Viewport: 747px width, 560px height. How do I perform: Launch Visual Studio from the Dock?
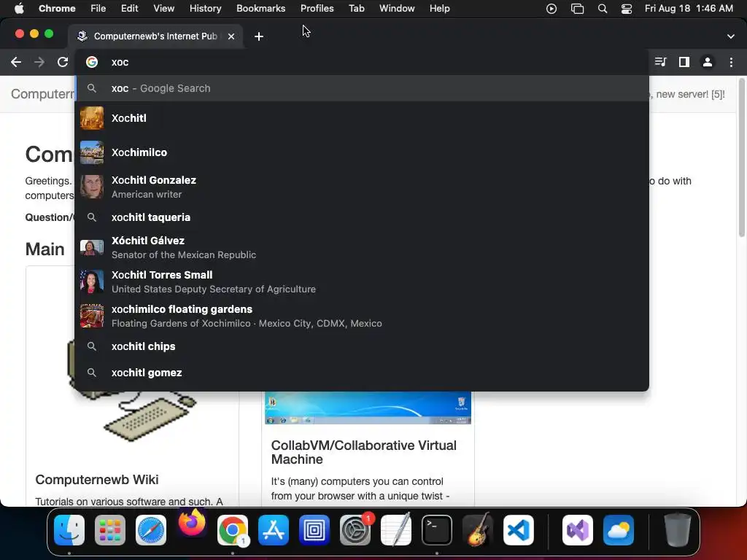pyautogui.click(x=578, y=530)
